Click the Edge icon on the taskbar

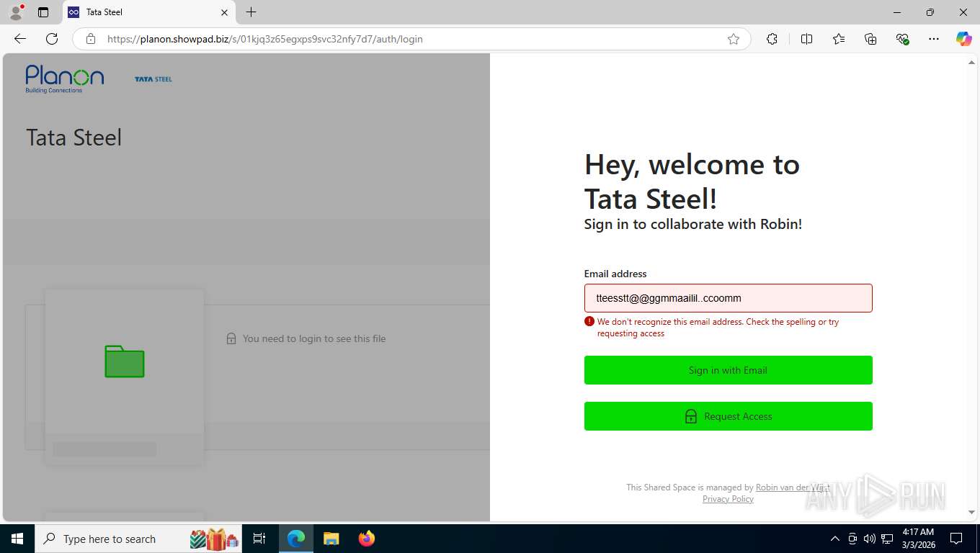point(296,539)
